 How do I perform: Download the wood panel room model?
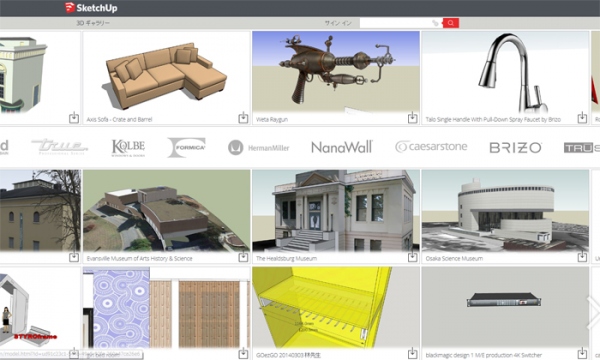point(243,353)
